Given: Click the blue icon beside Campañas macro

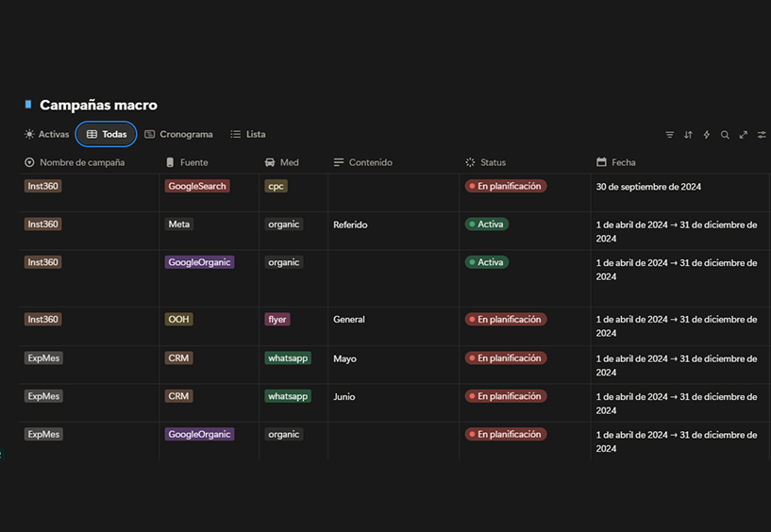Looking at the screenshot, I should 28,105.
